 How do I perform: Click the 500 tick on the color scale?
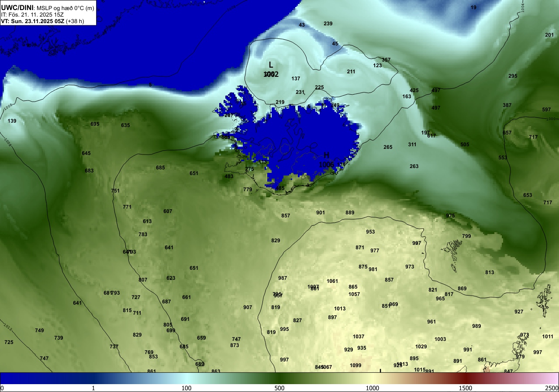(x=279, y=388)
